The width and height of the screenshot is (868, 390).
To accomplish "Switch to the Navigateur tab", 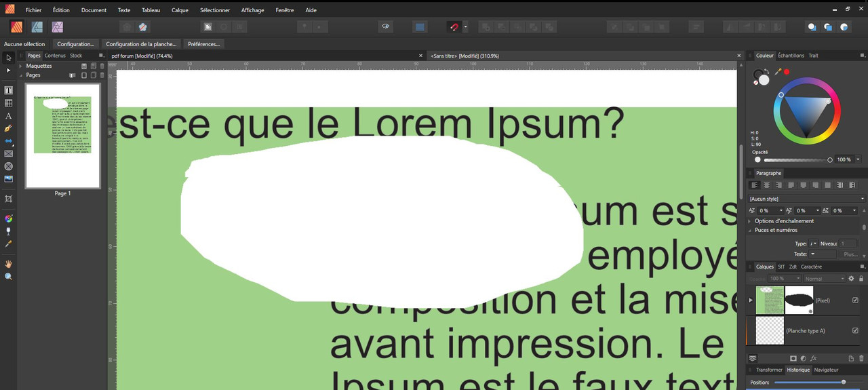I will pos(826,370).
